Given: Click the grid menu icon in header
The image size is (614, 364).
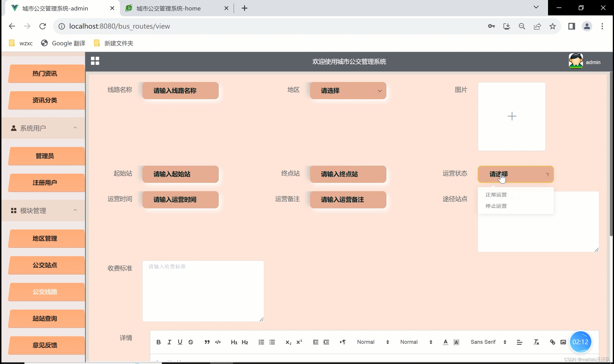Looking at the screenshot, I should tap(95, 61).
